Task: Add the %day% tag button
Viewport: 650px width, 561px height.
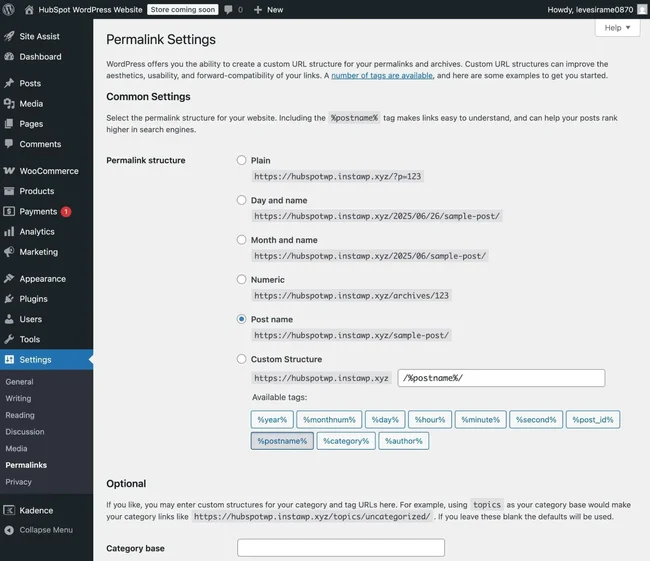Action: 385,420
